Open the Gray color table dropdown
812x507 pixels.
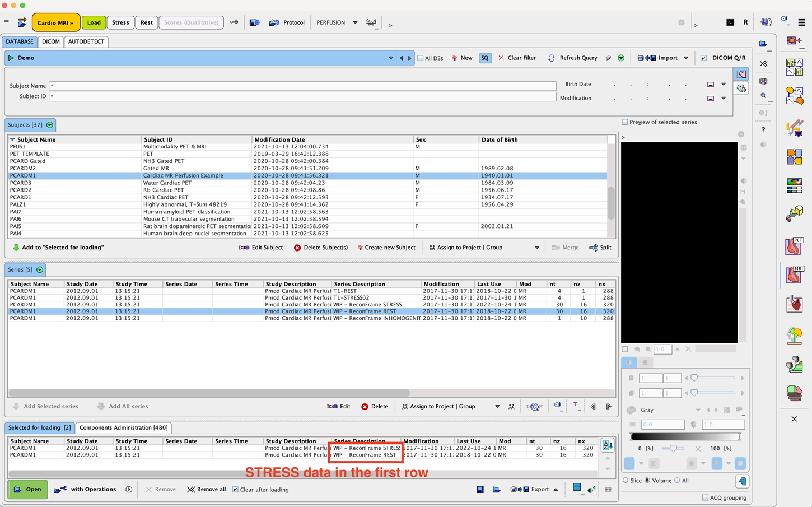pyautogui.click(x=698, y=410)
